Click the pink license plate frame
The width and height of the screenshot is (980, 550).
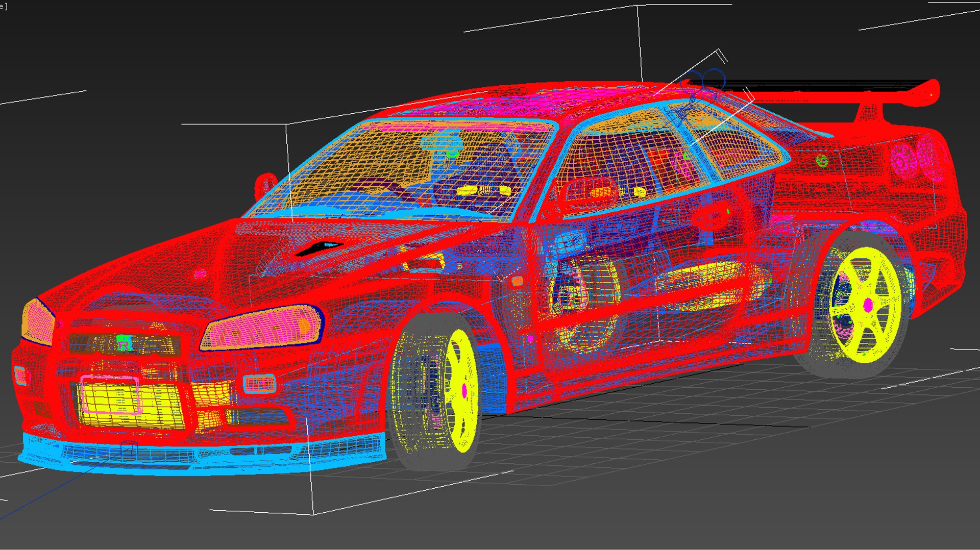click(110, 394)
